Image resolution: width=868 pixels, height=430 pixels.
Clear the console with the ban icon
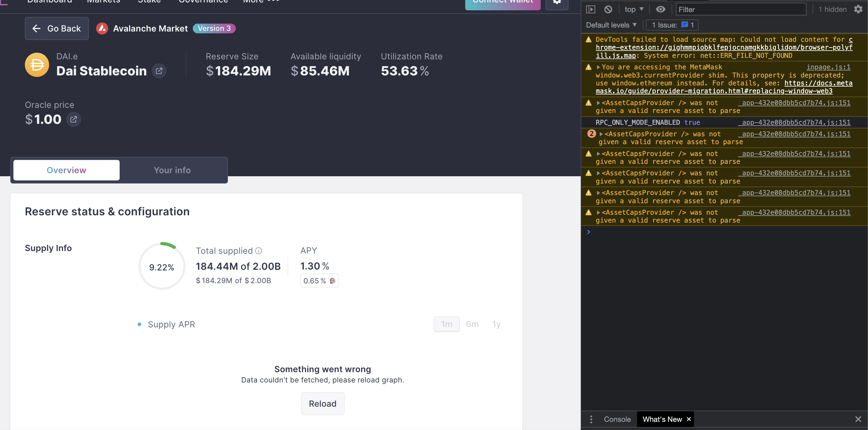(608, 9)
